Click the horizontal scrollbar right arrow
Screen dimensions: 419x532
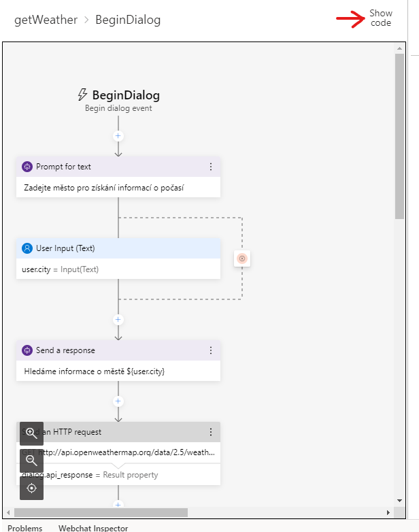click(x=388, y=512)
